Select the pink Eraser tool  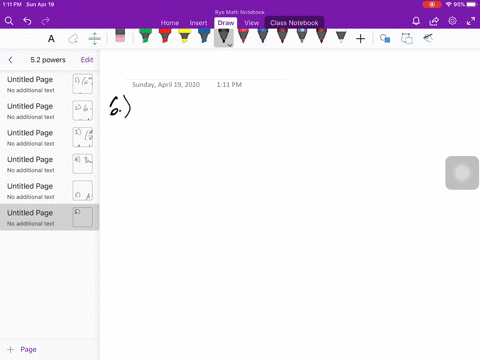(x=120, y=36)
